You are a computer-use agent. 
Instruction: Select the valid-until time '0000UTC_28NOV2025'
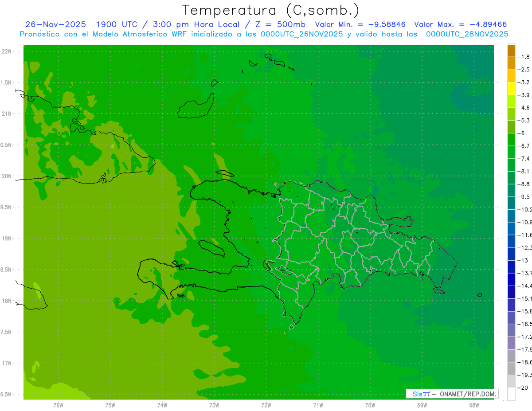[467, 34]
